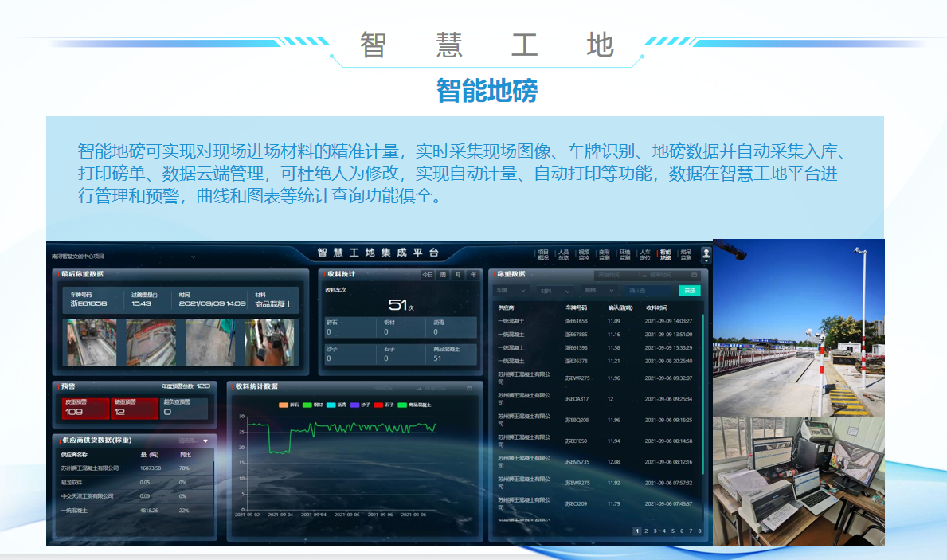Click calendar icon in 称重数据 date range

coord(694,275)
